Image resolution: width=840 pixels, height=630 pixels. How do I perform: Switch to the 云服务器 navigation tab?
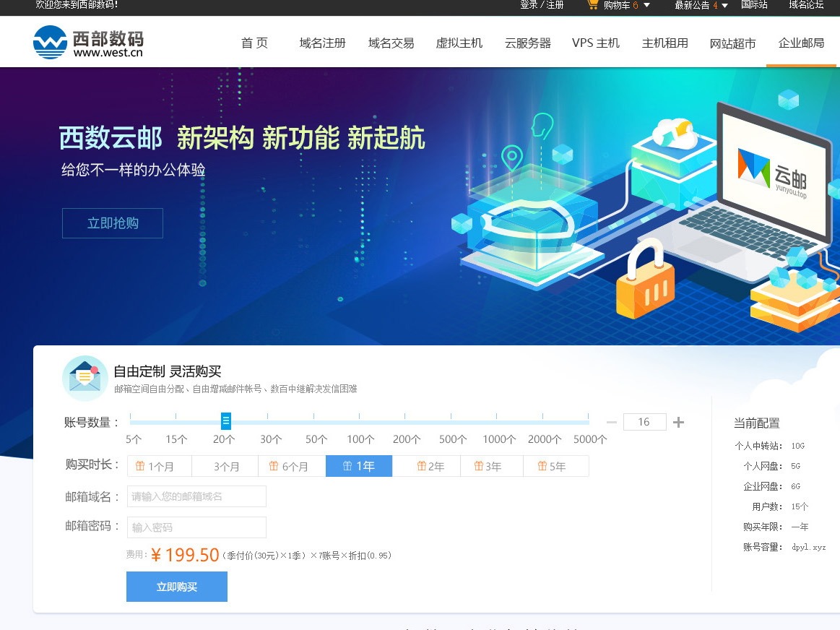click(527, 43)
